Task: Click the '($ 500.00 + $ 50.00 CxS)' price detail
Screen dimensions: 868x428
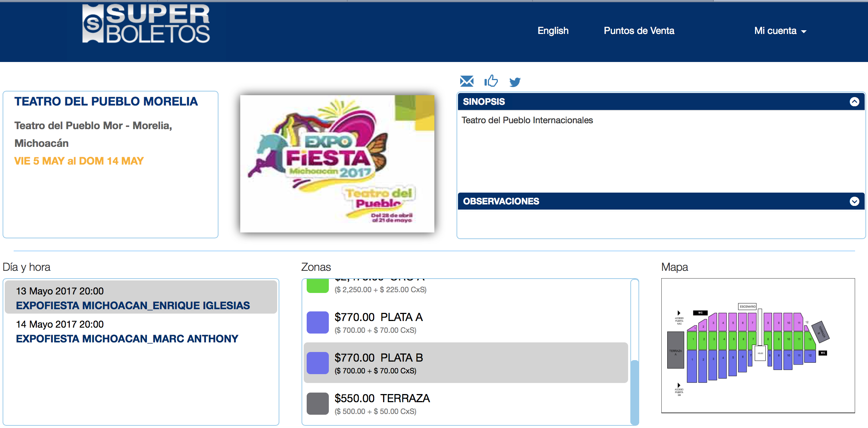Action: coord(375,411)
